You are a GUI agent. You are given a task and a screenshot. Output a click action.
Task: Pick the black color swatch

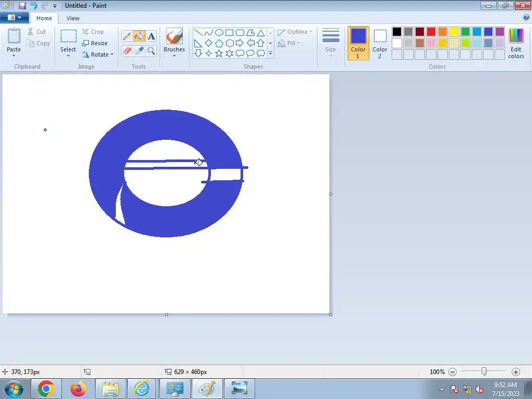coord(397,32)
